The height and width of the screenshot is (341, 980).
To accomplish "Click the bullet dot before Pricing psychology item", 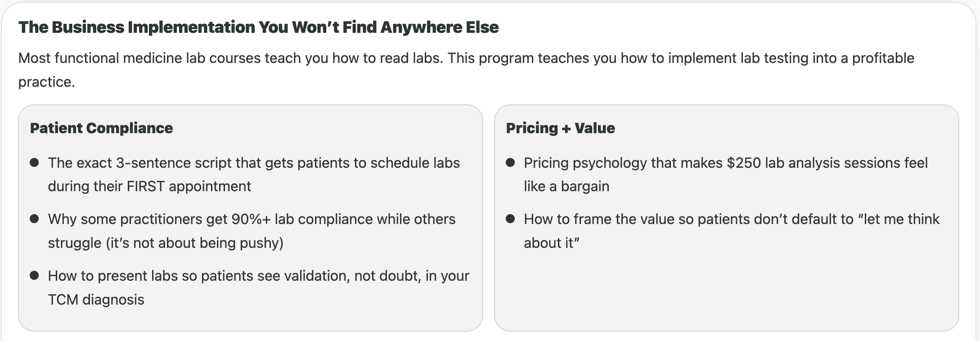I will click(x=510, y=162).
